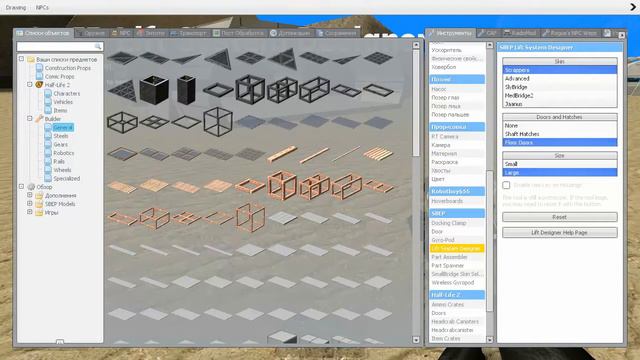Switch to the NPC spawn tab

pyautogui.click(x=121, y=33)
